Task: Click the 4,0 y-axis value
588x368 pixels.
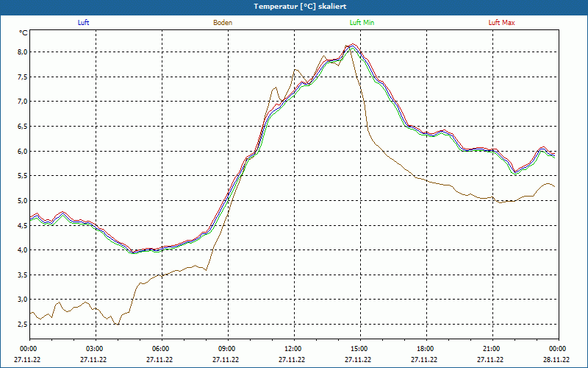Action: coord(24,250)
